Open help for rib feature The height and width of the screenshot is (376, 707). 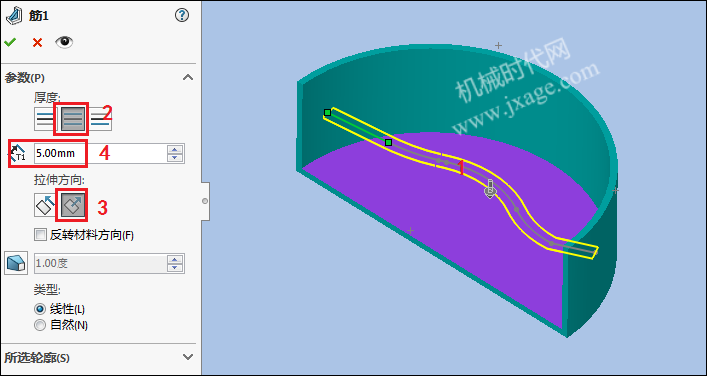(x=181, y=16)
